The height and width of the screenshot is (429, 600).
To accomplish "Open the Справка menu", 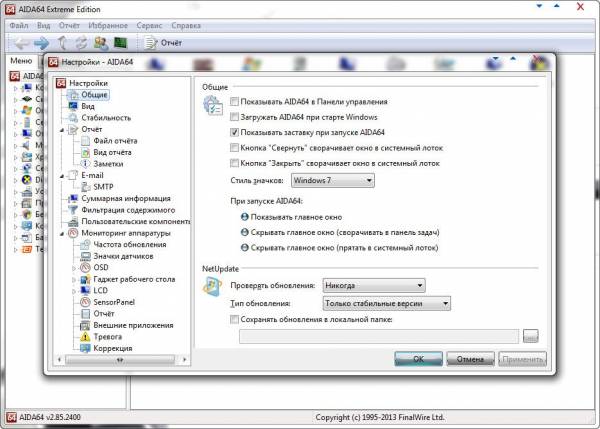I will coord(186,26).
